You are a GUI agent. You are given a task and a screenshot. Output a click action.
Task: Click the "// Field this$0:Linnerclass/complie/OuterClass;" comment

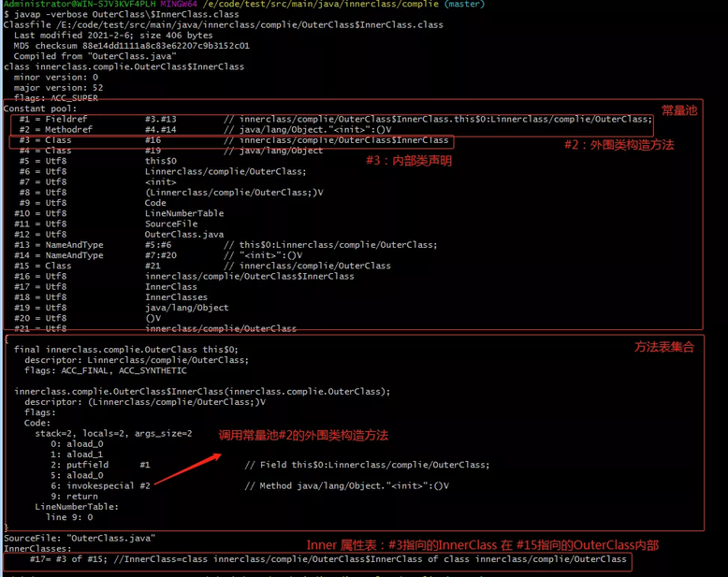click(367, 465)
